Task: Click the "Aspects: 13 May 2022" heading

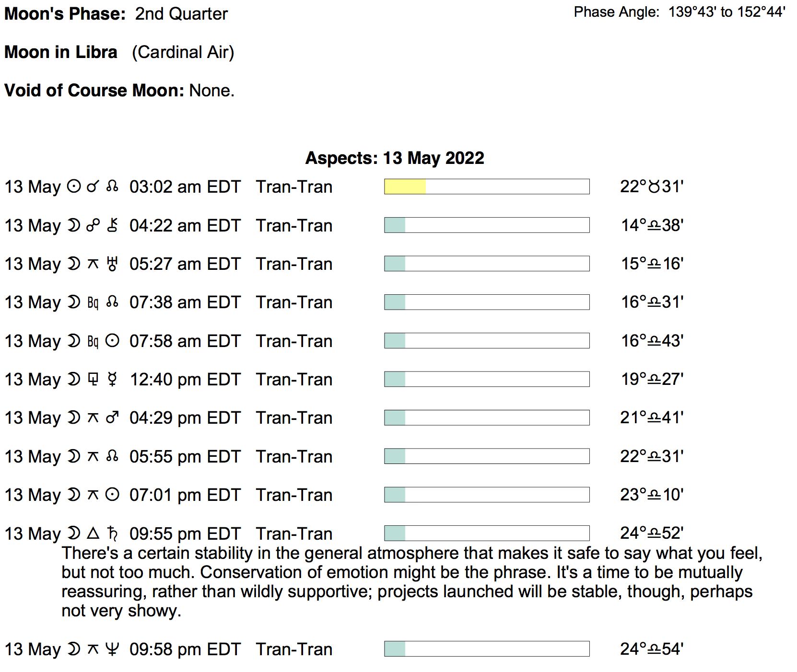Action: pos(395,158)
